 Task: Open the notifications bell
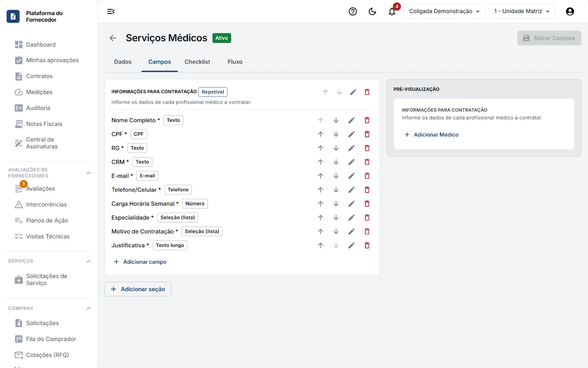coord(392,11)
